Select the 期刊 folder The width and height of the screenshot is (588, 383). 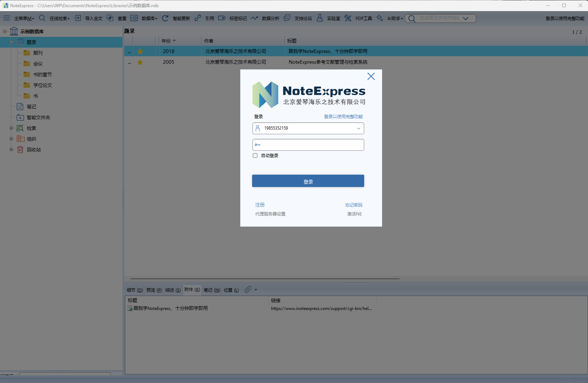[38, 53]
